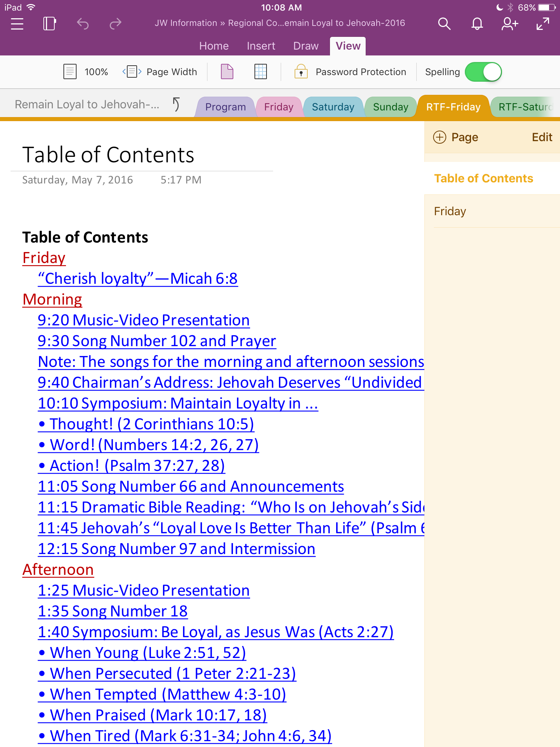The image size is (560, 747).
Task: Open the notifications bell icon
Action: click(x=477, y=24)
